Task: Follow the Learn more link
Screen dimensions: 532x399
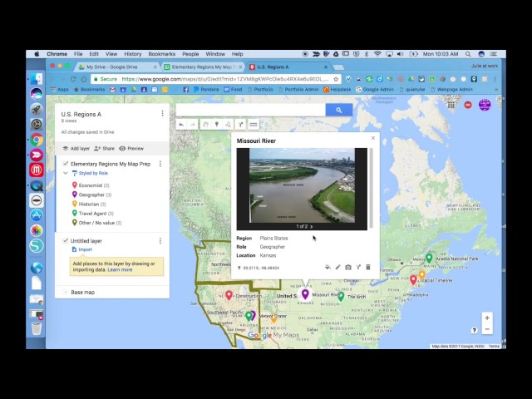Action: (x=120, y=269)
